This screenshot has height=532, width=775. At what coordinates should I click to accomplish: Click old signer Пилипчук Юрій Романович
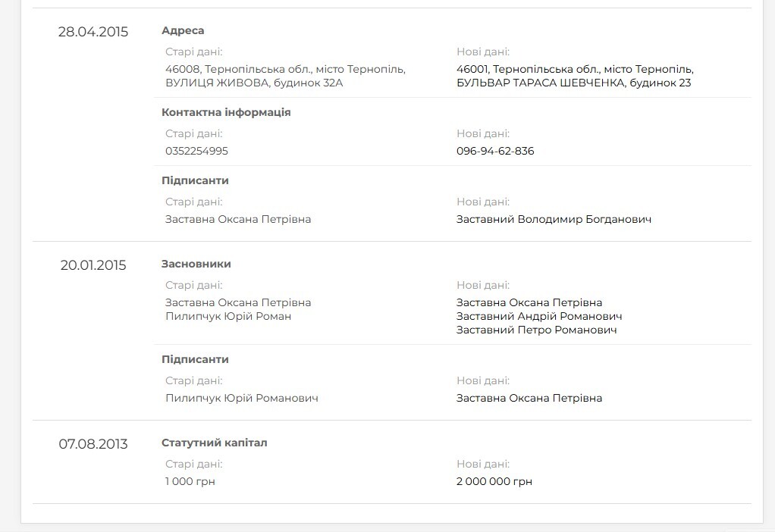pos(242,398)
